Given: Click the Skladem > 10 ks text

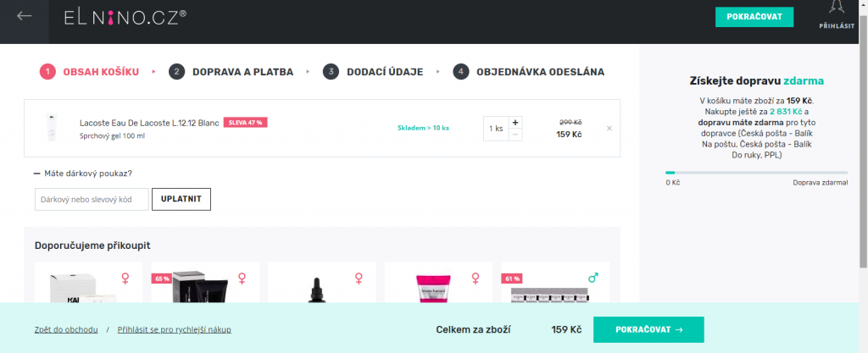Looking at the screenshot, I should [x=423, y=128].
